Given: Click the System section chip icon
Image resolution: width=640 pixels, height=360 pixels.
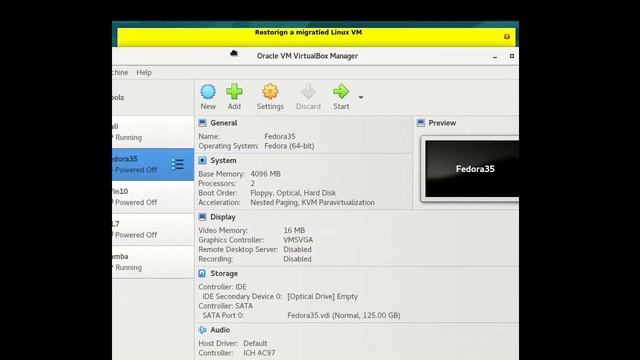Looking at the screenshot, I should pos(202,160).
